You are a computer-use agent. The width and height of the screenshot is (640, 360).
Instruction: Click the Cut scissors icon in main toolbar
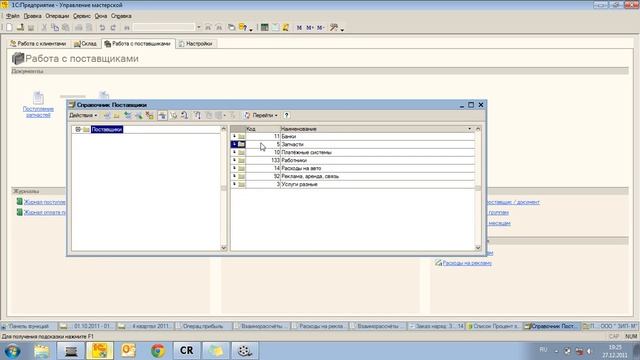pos(44,27)
